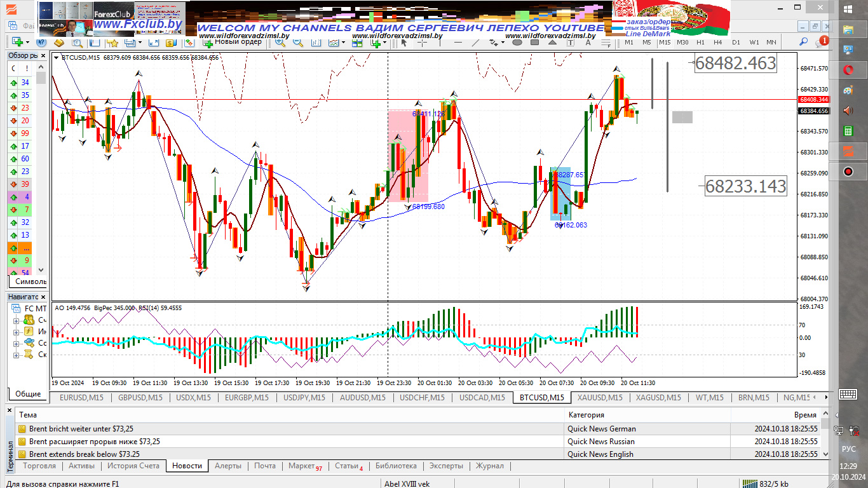The height and width of the screenshot is (488, 868).
Task: Open the channel tools dropdown arrow
Action: [503, 42]
